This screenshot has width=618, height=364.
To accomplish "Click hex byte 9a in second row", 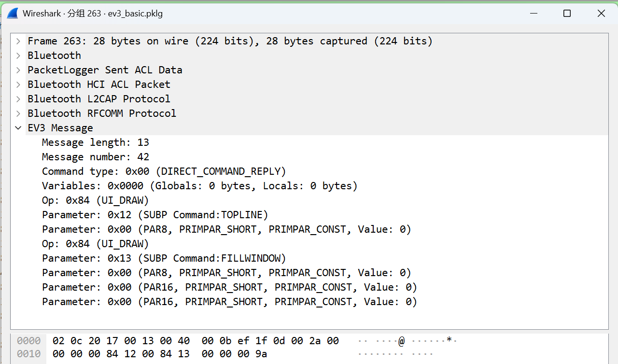I will (261, 354).
